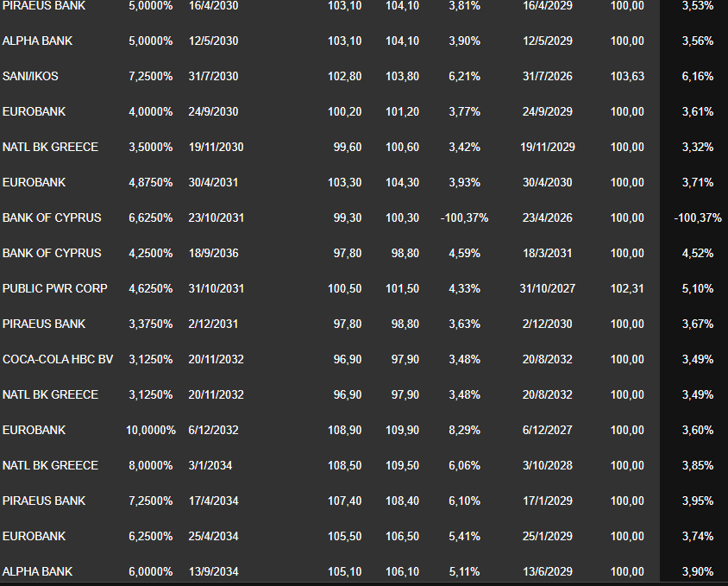Screen dimensions: 728x586
Task: Click the 4,59% yield for Bank of Cyprus
Action: point(465,253)
